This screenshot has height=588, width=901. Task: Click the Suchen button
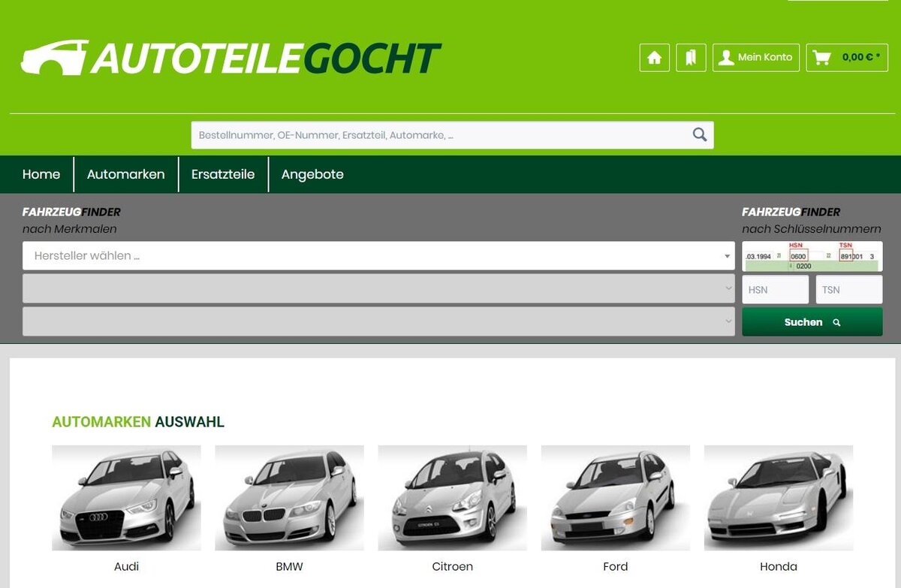812,322
